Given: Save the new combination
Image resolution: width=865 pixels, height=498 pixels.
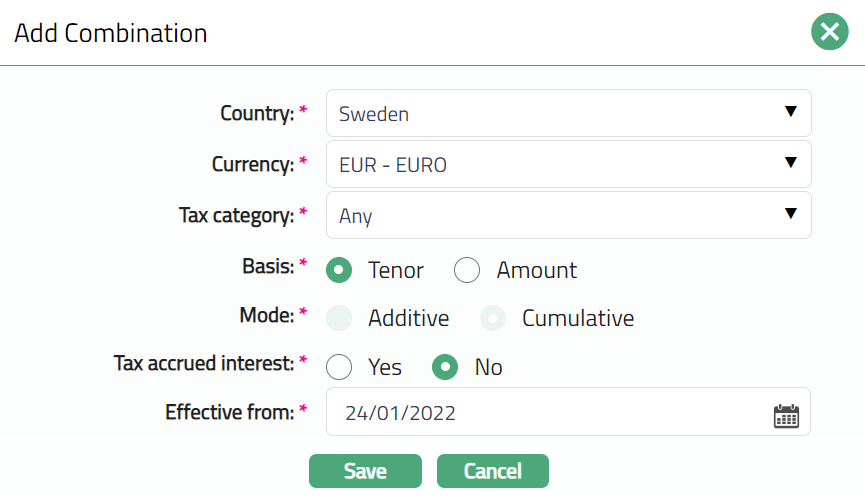Looking at the screenshot, I should (365, 471).
